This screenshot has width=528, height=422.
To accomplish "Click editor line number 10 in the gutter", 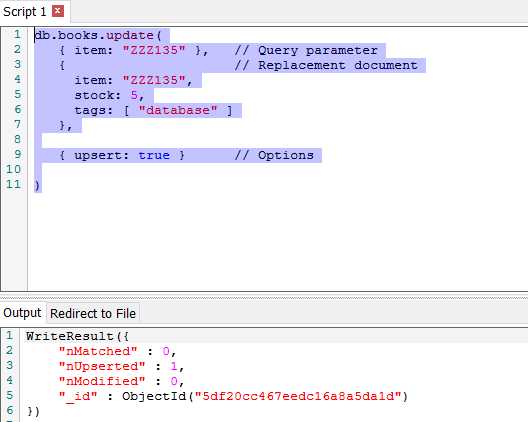I will point(13,169).
